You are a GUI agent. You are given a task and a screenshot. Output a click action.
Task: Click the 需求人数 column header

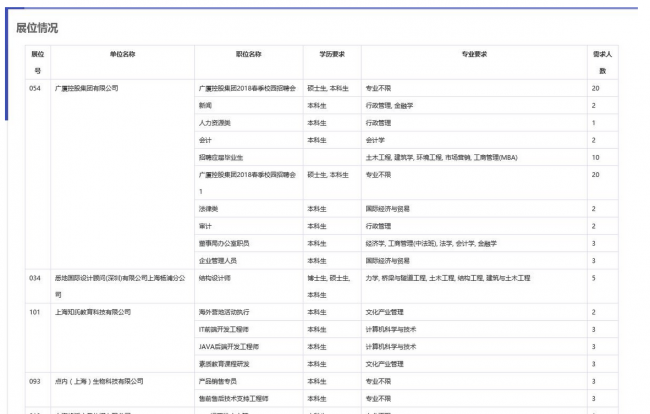[x=602, y=62]
